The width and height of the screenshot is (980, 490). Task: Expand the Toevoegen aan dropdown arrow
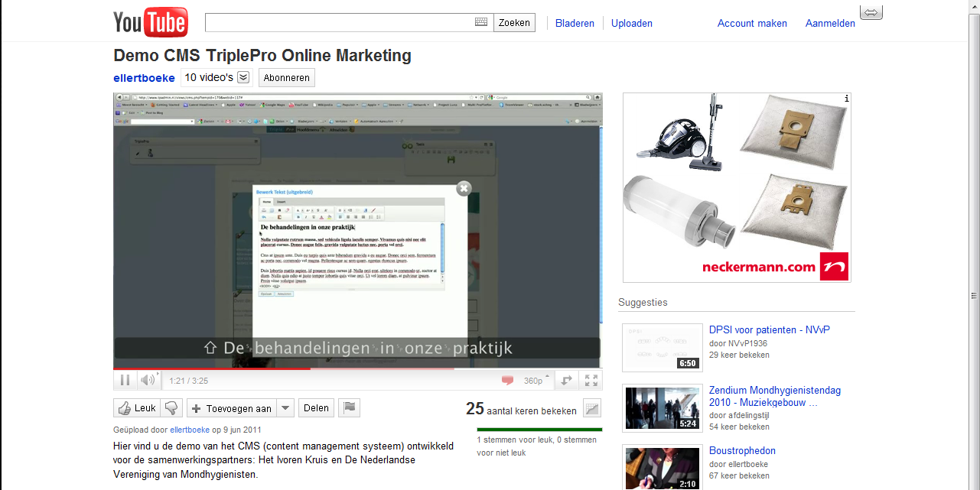[x=285, y=408]
